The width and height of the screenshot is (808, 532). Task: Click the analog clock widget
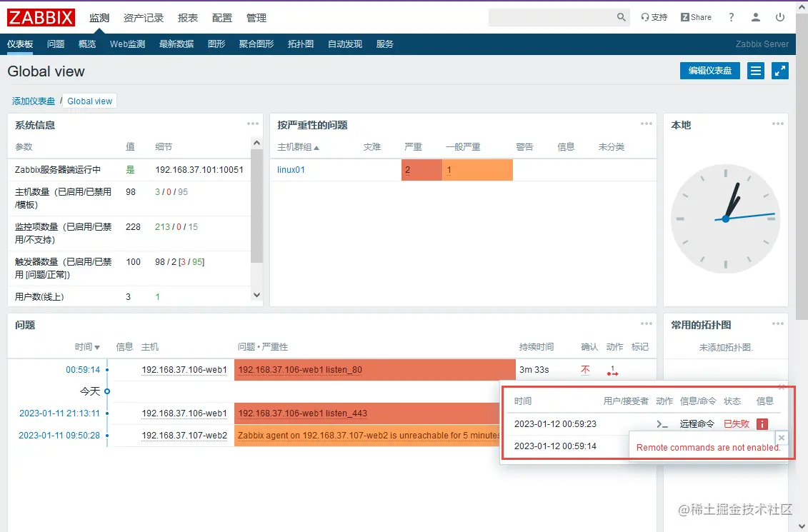(726, 219)
